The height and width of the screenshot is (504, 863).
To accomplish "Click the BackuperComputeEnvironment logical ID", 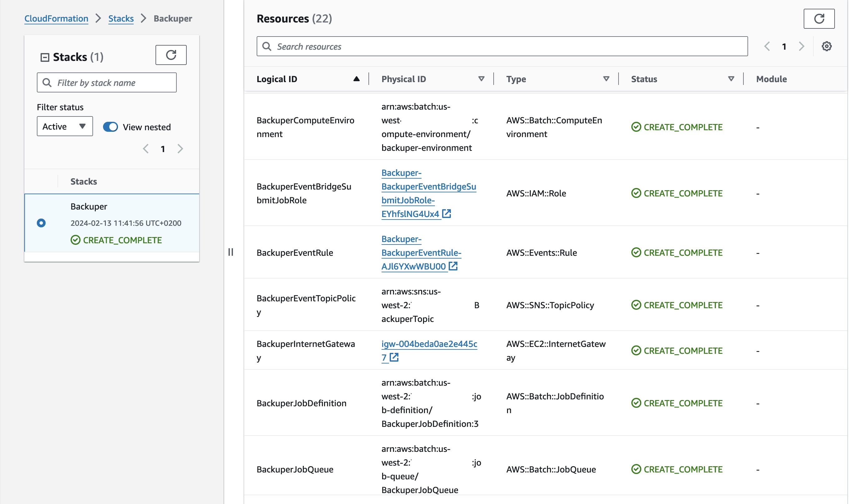I will click(x=305, y=127).
